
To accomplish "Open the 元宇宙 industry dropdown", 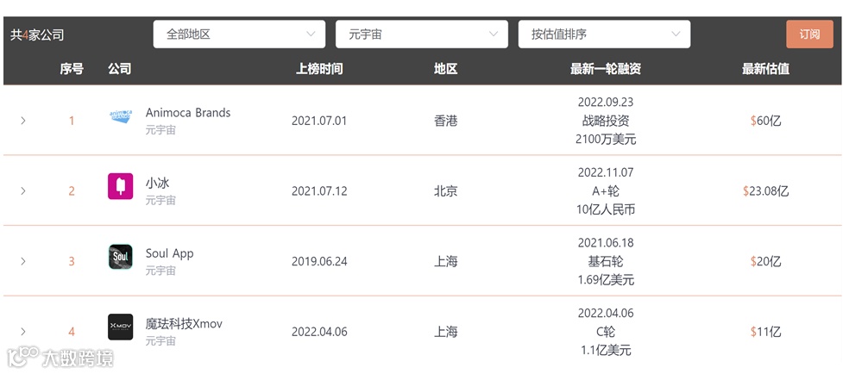I will click(421, 34).
